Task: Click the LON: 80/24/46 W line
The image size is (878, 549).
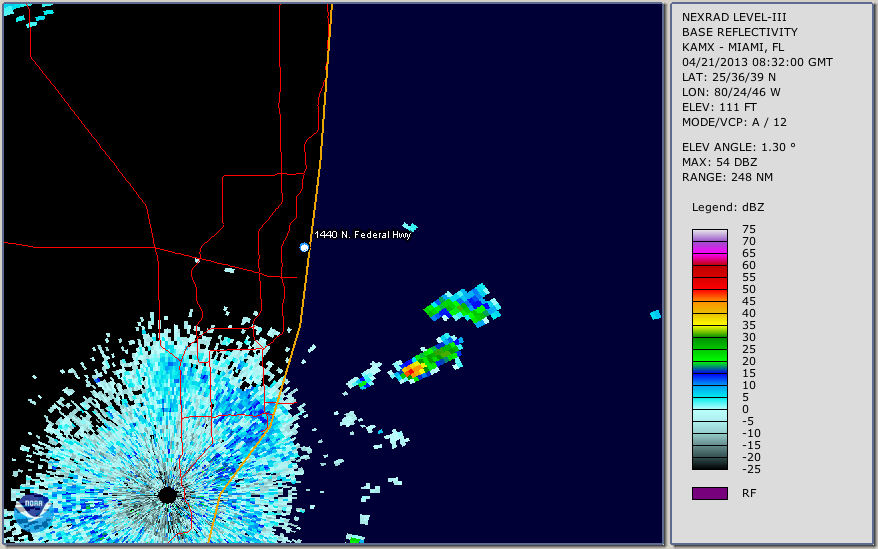Action: [x=731, y=92]
